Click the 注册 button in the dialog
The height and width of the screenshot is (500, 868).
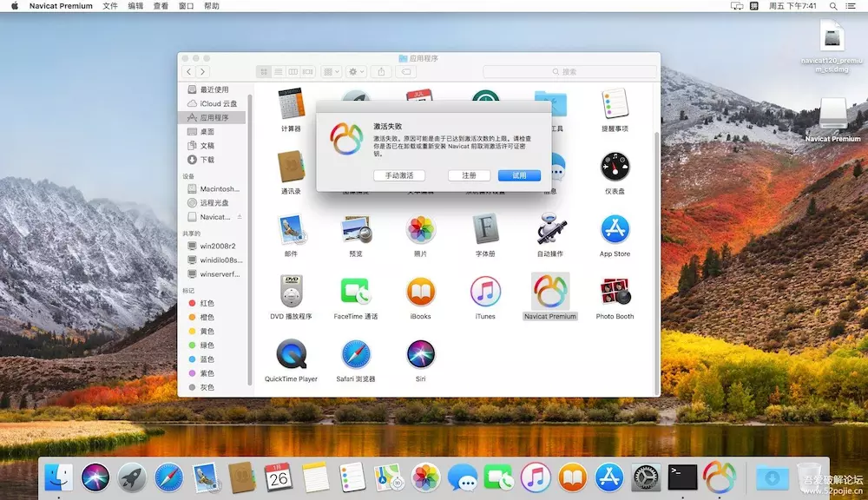point(469,175)
